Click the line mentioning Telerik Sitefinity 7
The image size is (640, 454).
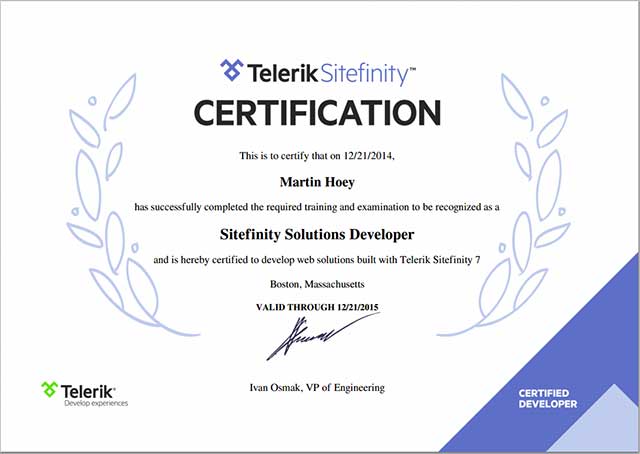coord(317,260)
